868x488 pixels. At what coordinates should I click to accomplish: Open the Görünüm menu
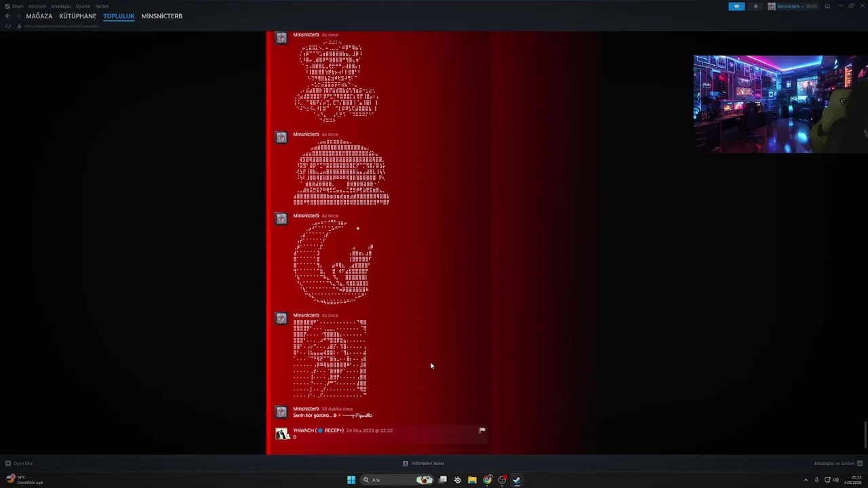pyautogui.click(x=37, y=6)
